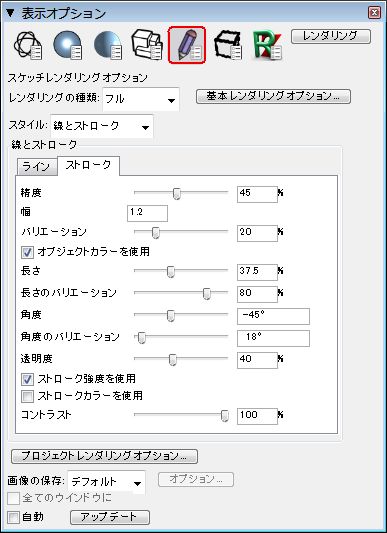Viewport: 387px width, 533px height.
Task: Click the コントラスト slider handle
Action: [x=224, y=415]
